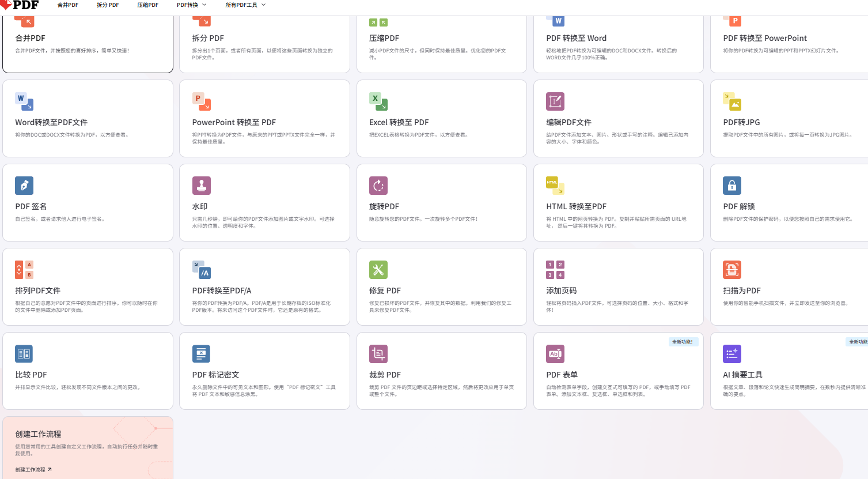Viewport: 868px width, 479px height.
Task: Select the Excel 转换至 PDF icon
Action: 378,101
